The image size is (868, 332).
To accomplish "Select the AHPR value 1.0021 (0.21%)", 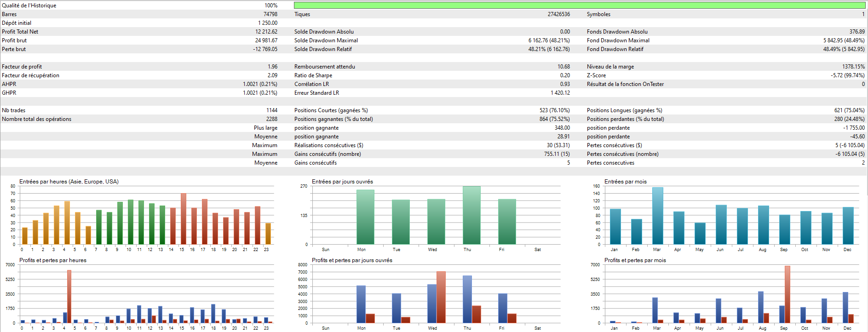I will (x=260, y=84).
